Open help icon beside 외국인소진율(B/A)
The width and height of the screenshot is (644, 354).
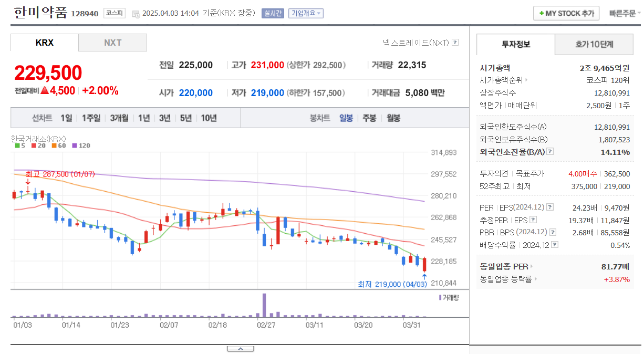(x=550, y=152)
